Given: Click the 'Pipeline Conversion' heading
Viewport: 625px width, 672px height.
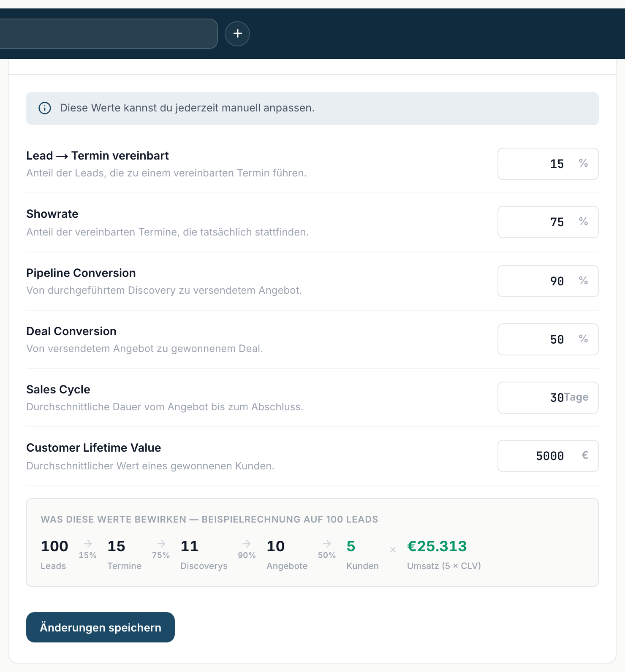Looking at the screenshot, I should coord(81,273).
